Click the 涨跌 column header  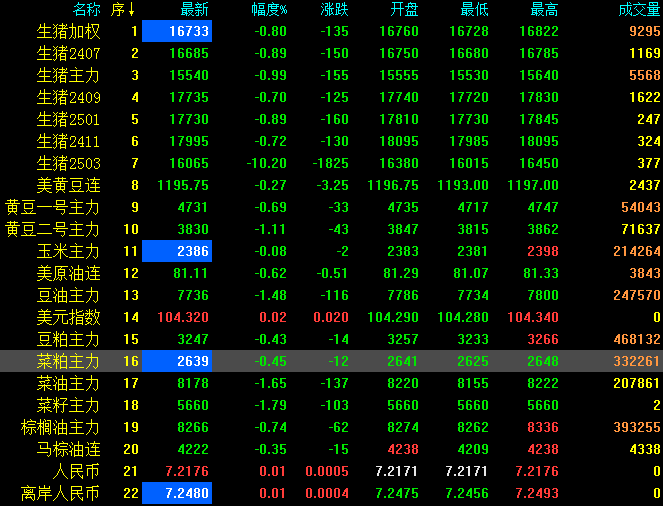tap(335, 10)
